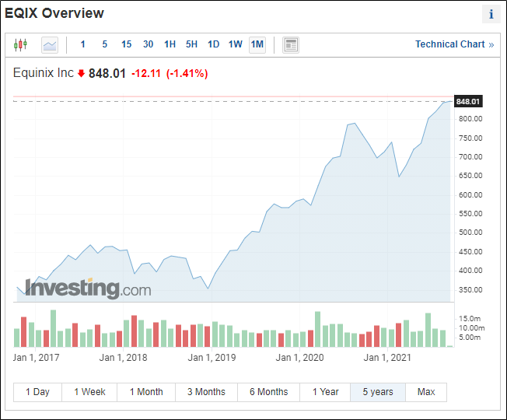Set interval to 1 minute
This screenshot has width=507, height=420.
[82, 44]
